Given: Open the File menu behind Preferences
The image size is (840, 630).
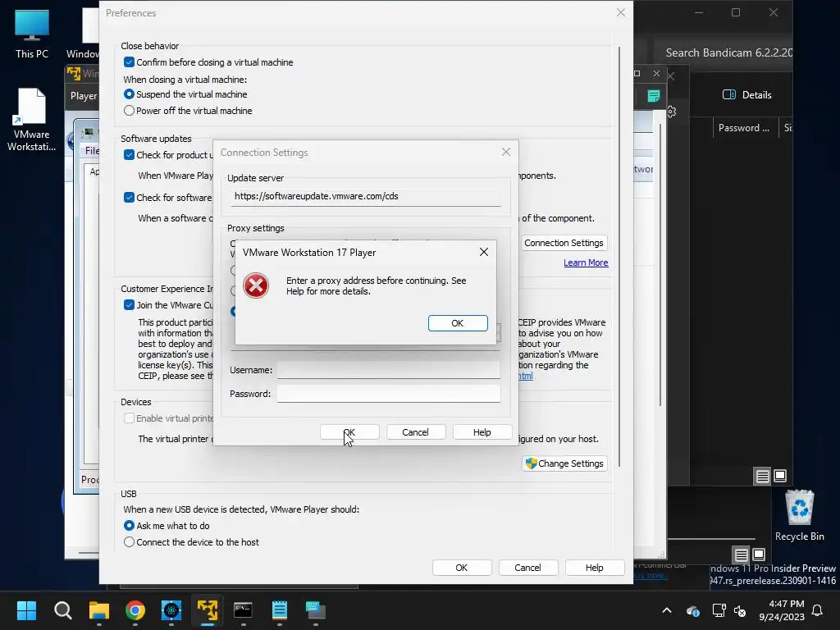Looking at the screenshot, I should pyautogui.click(x=92, y=151).
